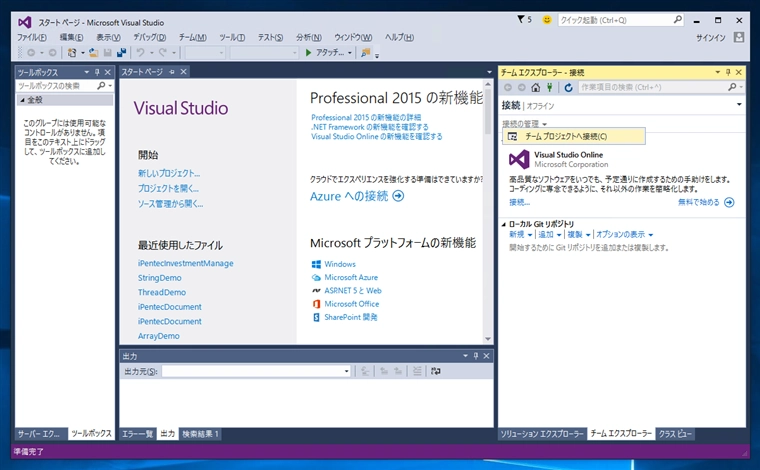760x470 pixels.
Task: Click ソース管理から開く... link
Action: (170, 204)
